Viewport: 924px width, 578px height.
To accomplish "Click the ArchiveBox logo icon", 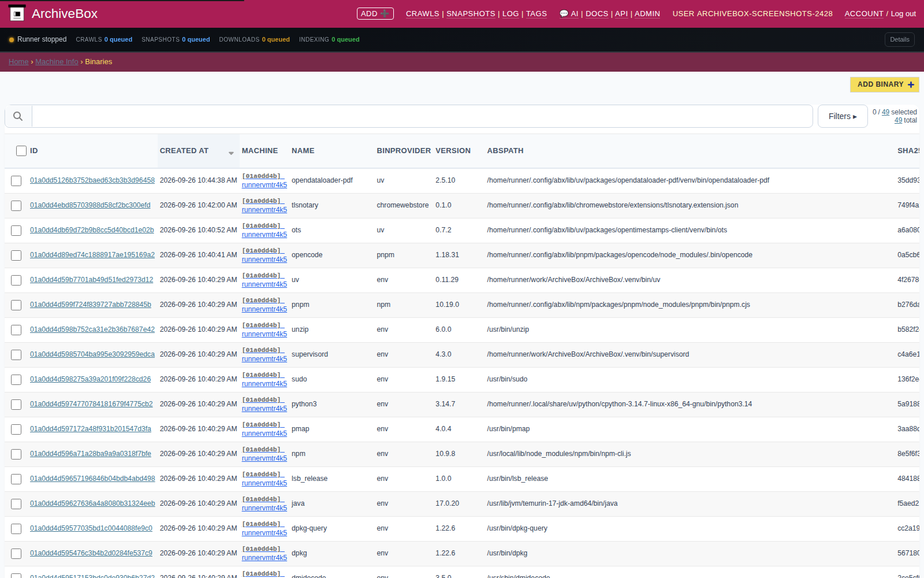I will point(17,13).
